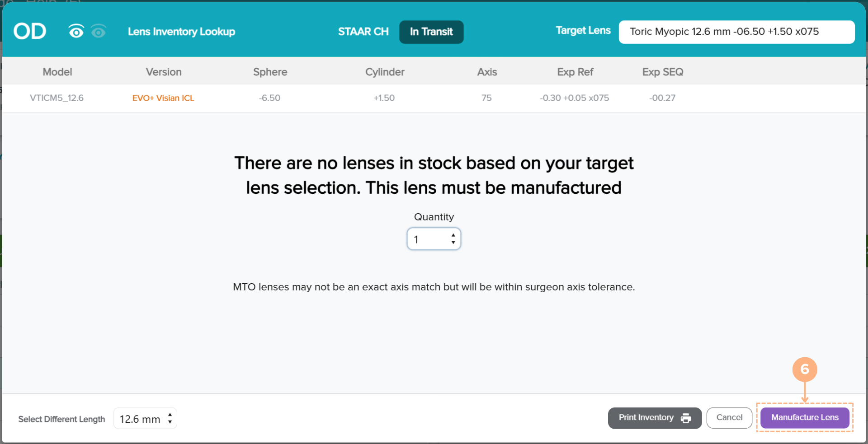Click the Quantity number field

point(429,239)
